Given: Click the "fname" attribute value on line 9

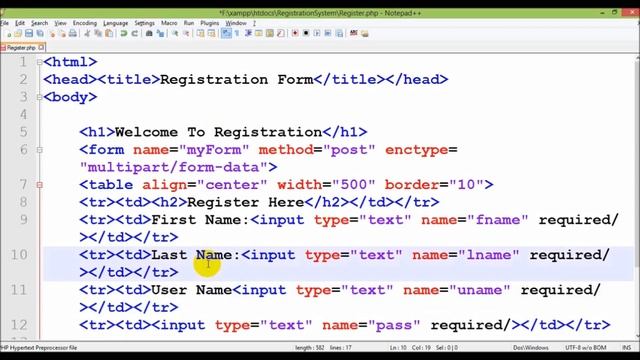Looking at the screenshot, I should 498,220.
